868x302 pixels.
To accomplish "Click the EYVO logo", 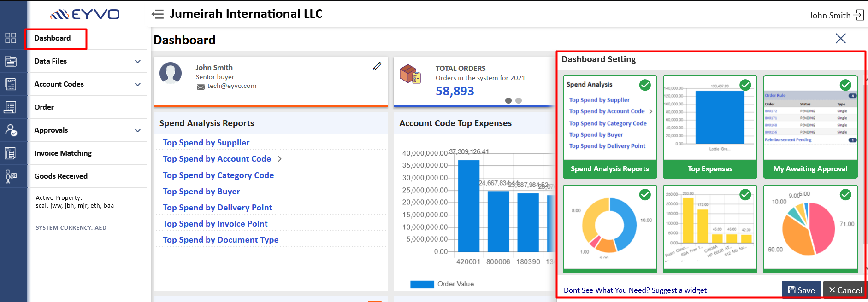I will pyautogui.click(x=85, y=14).
